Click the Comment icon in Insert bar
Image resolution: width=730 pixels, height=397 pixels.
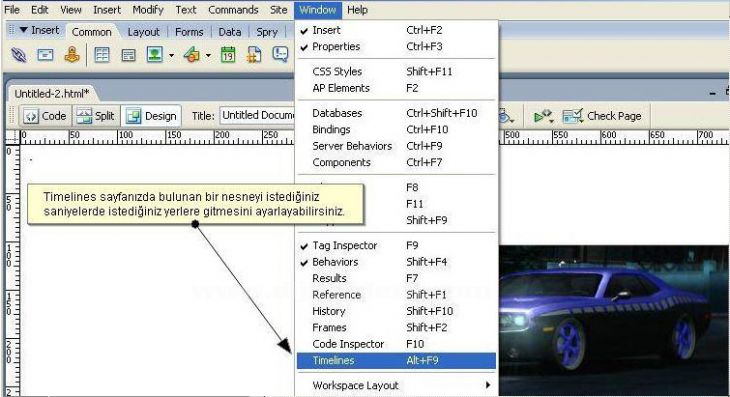(x=280, y=54)
